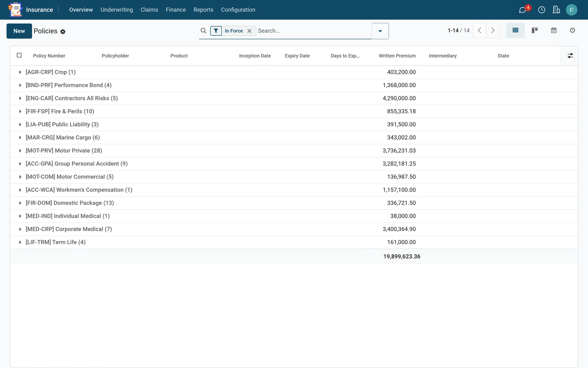The height and width of the screenshot is (368, 588).
Task: Expand the Motor Private group
Action: tap(64, 151)
